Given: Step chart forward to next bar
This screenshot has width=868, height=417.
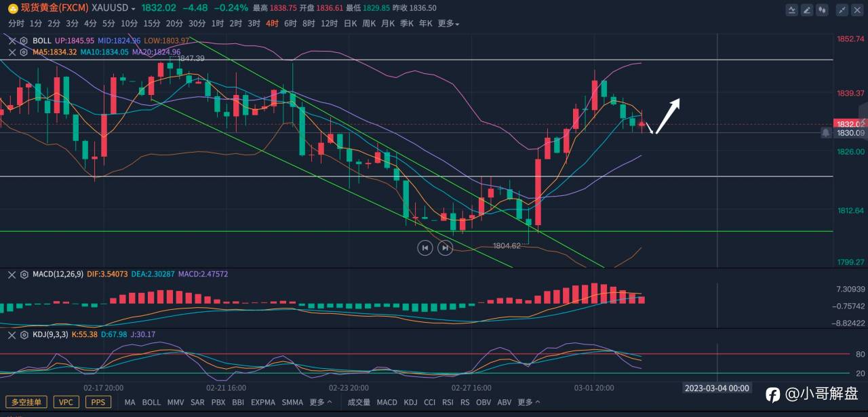Looking at the screenshot, I should click(445, 248).
